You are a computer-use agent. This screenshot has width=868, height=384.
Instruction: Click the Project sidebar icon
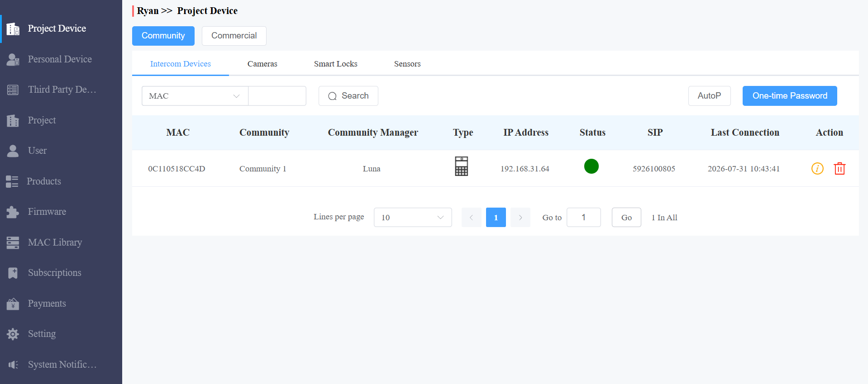pos(13,120)
